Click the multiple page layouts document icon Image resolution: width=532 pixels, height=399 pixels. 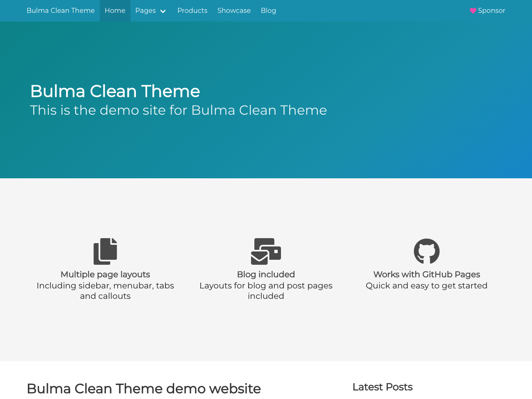[x=105, y=250]
